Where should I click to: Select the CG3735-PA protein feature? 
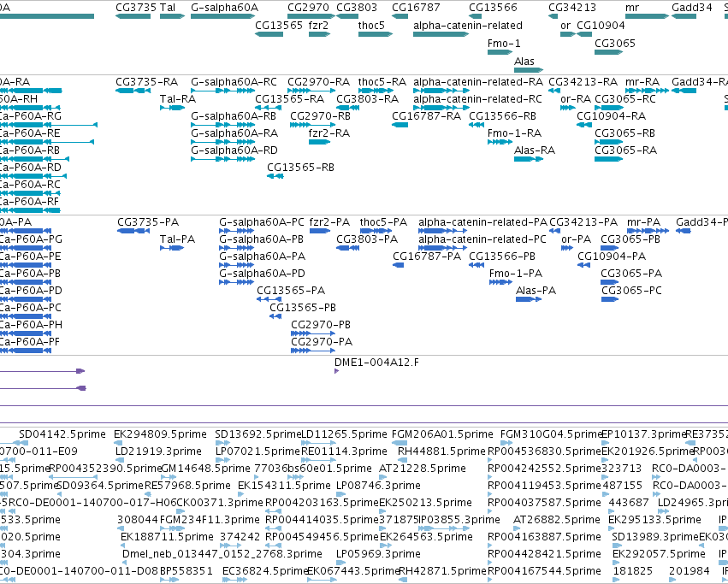click(x=133, y=231)
